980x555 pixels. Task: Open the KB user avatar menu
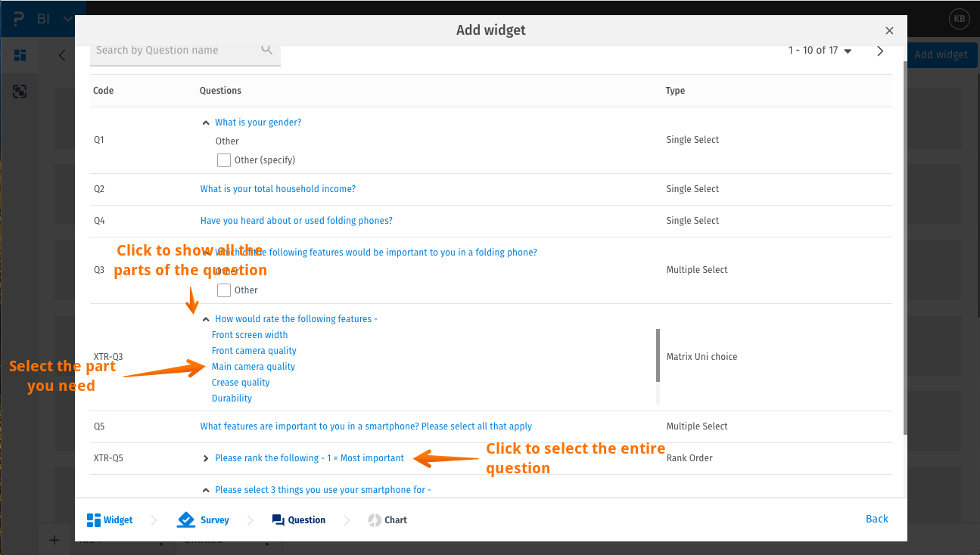(x=959, y=18)
